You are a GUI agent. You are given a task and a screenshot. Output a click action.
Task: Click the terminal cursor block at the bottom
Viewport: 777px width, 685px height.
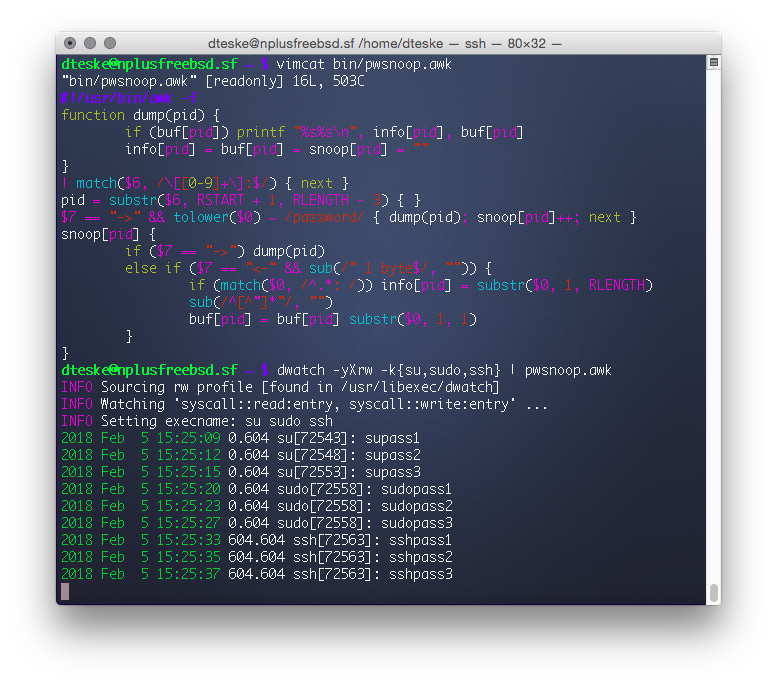[x=65, y=591]
